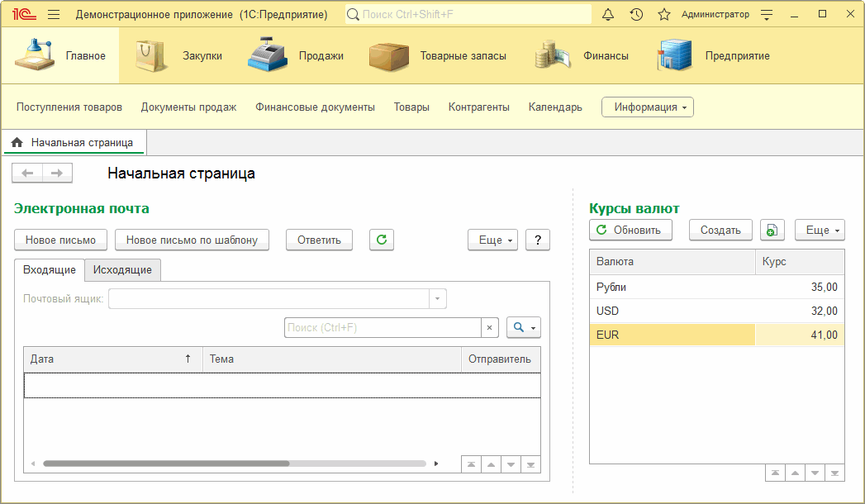Create a currency by copying via copy icon
Viewport: 865px width, 504px height.
772,230
